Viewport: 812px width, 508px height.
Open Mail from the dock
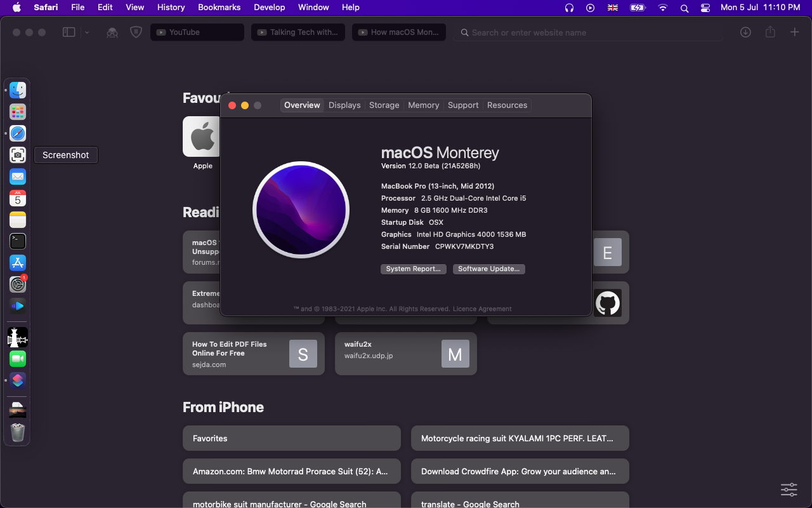pos(18,177)
